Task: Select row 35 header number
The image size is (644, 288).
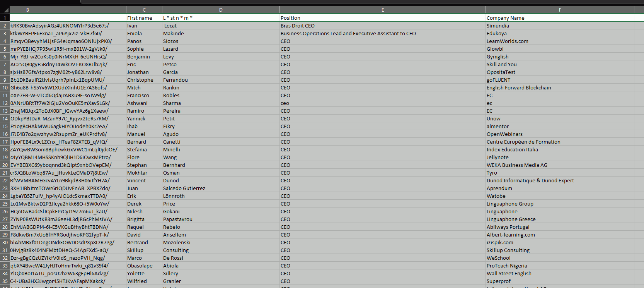Action: 5,281
